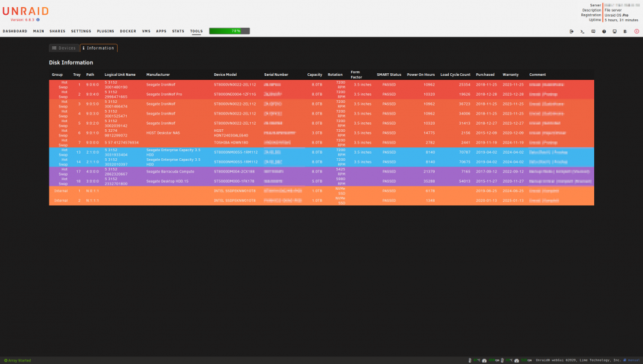Image resolution: width=643 pixels, height=364 pixels.
Task: Click the load cycle count '70787'
Action: click(465, 152)
